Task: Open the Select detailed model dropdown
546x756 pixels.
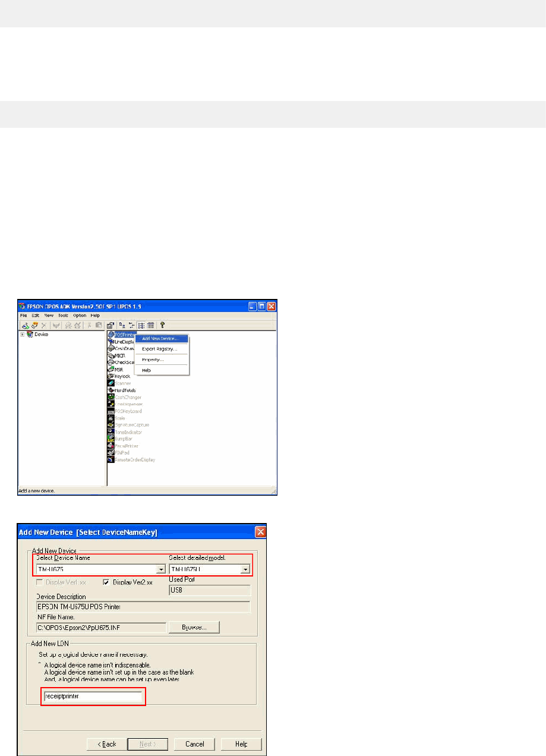Action: click(245, 569)
